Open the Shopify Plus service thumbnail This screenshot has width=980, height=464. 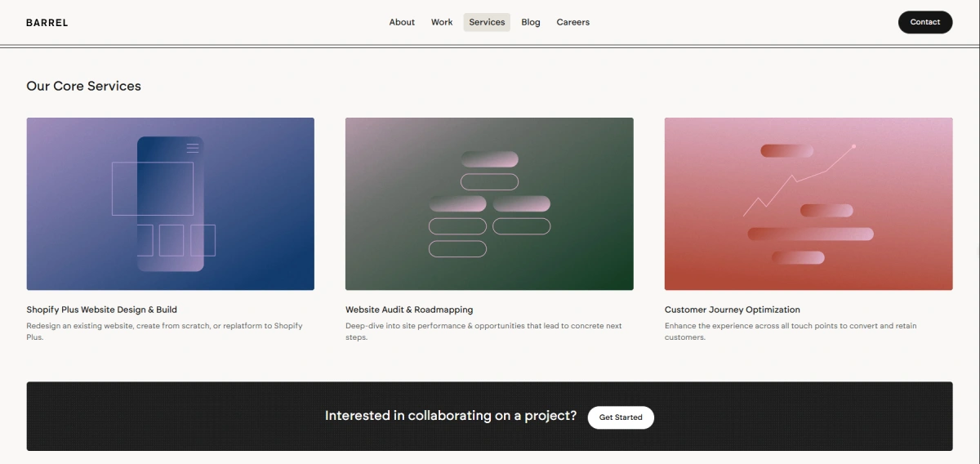click(x=171, y=204)
